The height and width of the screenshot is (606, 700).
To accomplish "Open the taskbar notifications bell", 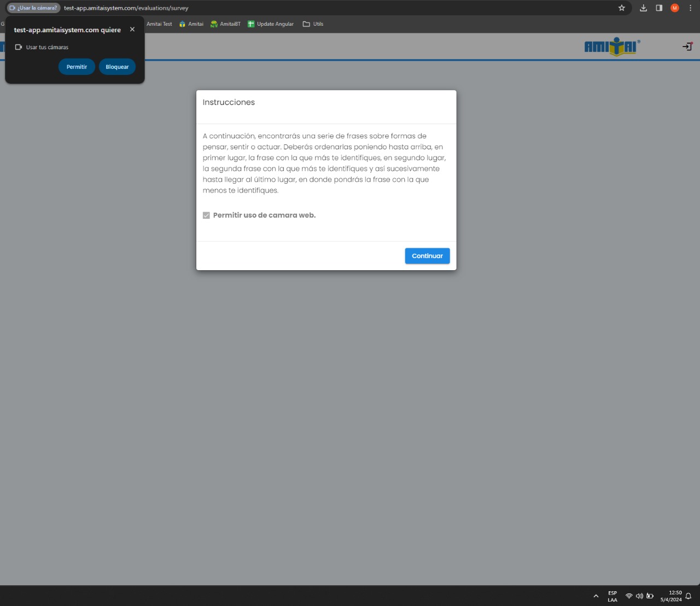I will 689,596.
